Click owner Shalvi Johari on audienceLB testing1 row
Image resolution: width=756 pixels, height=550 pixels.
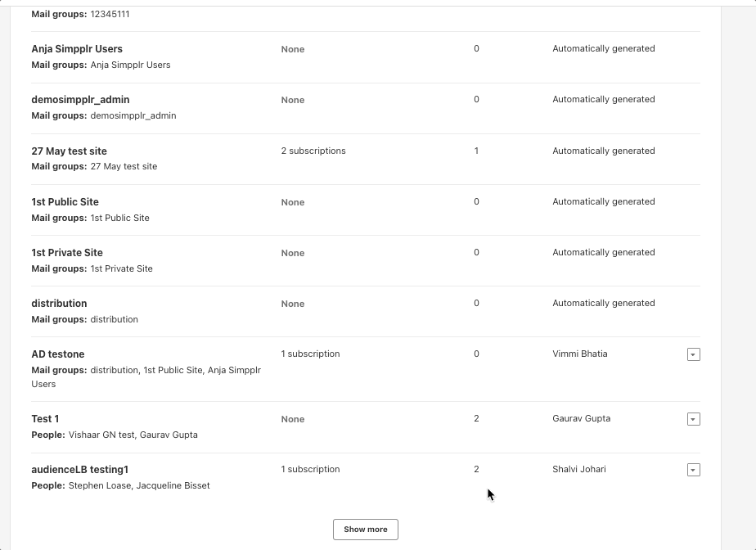click(578, 469)
